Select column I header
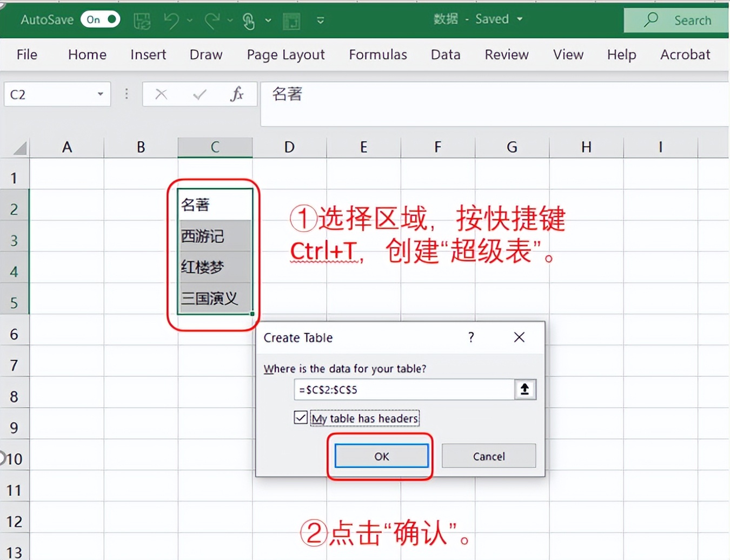The height and width of the screenshot is (560, 730). point(660,147)
